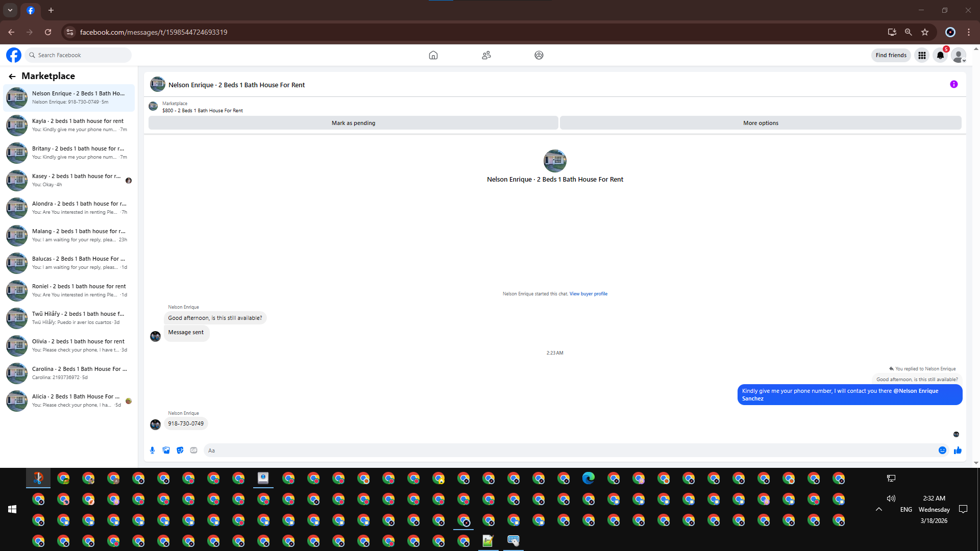Open Alicia's conversation in the list
The width and height of the screenshot is (980, 551).
69,401
